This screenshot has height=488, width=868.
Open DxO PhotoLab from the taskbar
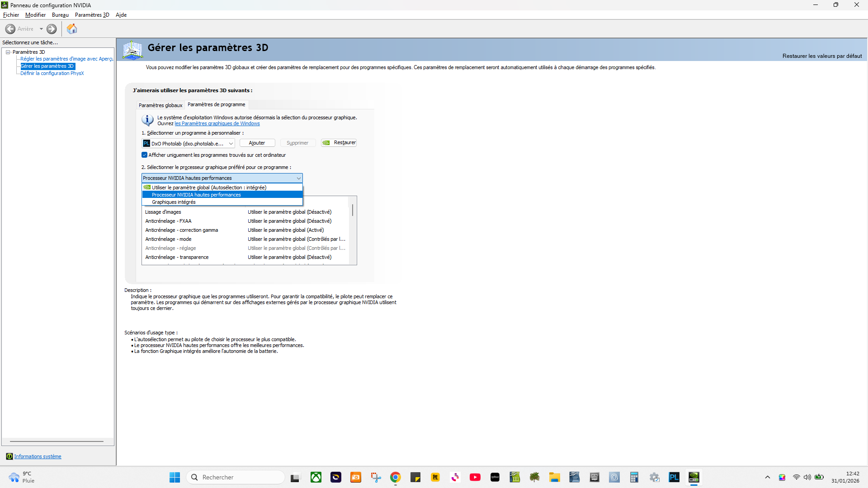coord(674,477)
